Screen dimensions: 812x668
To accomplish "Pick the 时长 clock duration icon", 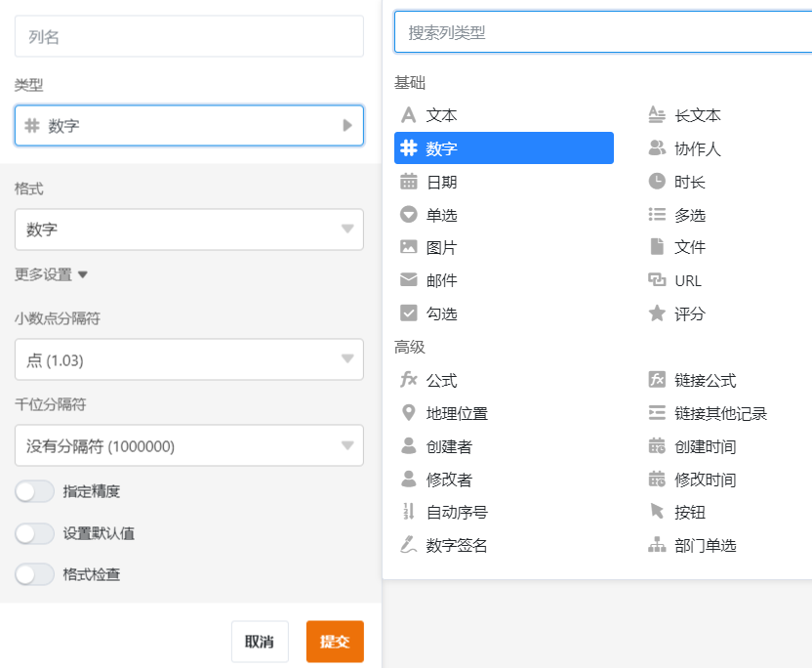I will click(x=657, y=182).
